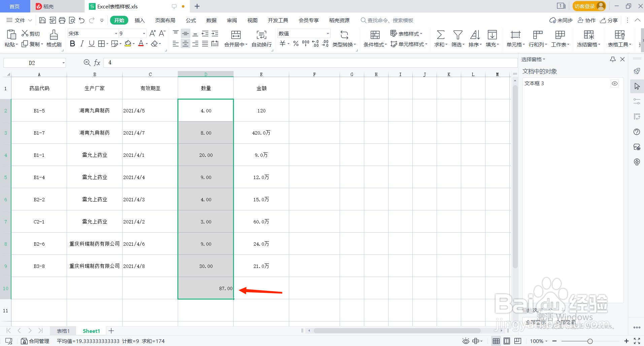The image size is (644, 346).
Task: Click the 访客登录 login button
Action: (x=589, y=6)
